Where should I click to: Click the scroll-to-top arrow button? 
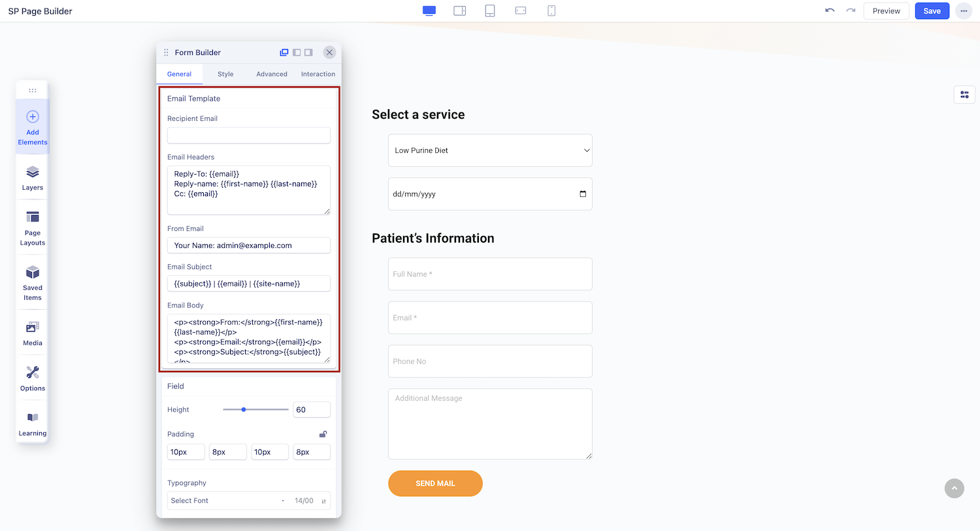(955, 488)
